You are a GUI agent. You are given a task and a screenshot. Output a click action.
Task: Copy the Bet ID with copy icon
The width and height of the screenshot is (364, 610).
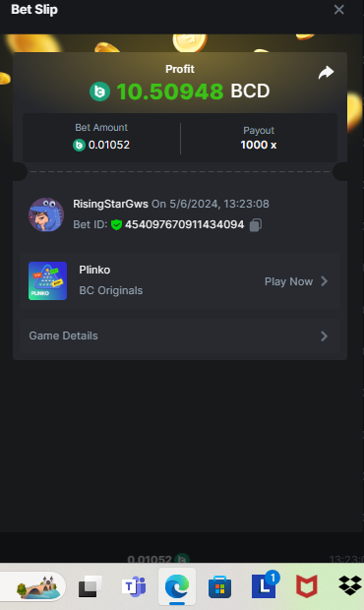(x=256, y=225)
